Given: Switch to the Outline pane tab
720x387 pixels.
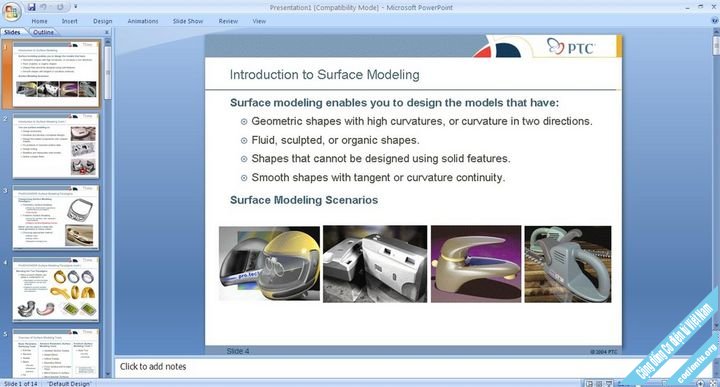Looking at the screenshot, I should click(x=43, y=32).
